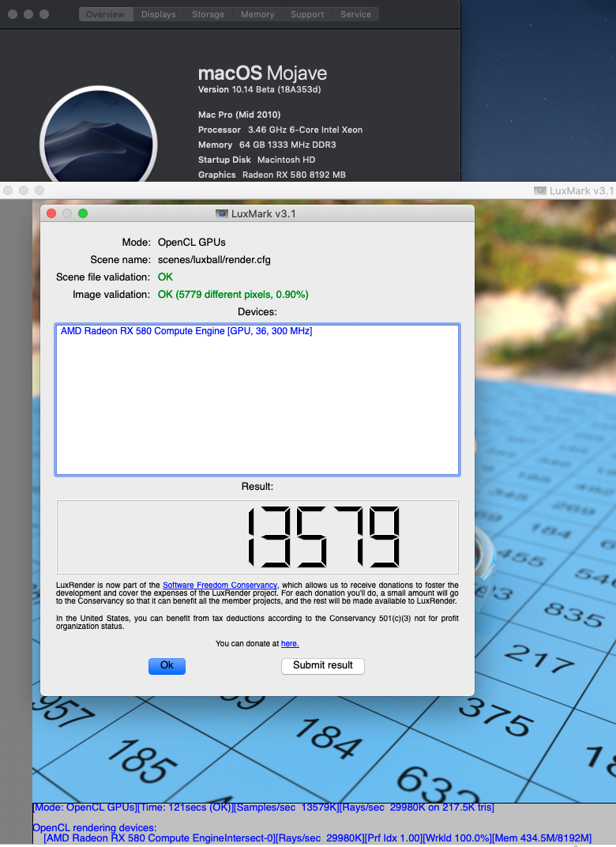Click the 'OpenCL GPUs' mode value
Screen dimensions: 616x847
click(x=192, y=243)
